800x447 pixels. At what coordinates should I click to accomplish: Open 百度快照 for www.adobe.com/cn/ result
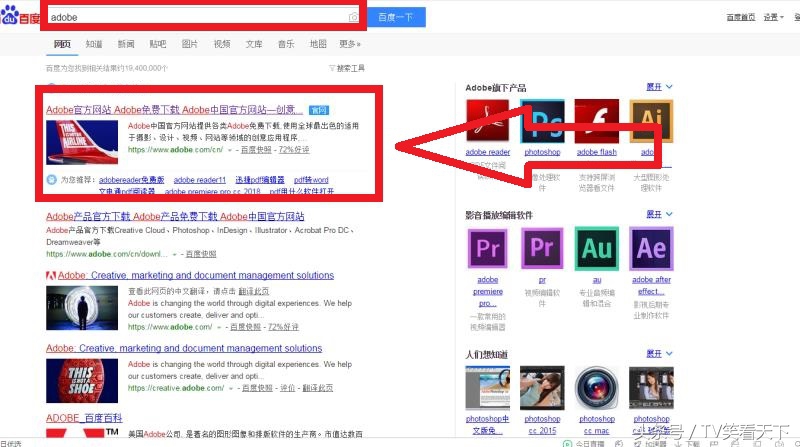pos(256,150)
